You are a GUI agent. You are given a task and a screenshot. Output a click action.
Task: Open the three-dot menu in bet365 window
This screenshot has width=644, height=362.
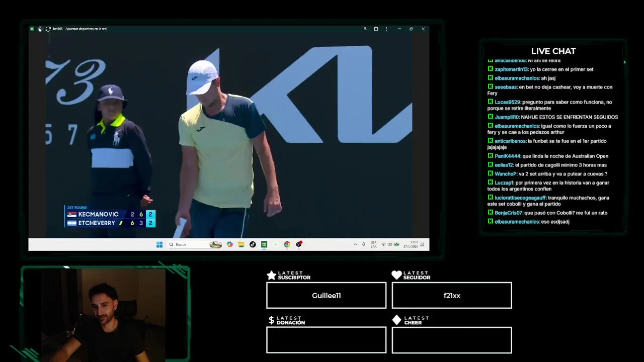[x=386, y=29]
